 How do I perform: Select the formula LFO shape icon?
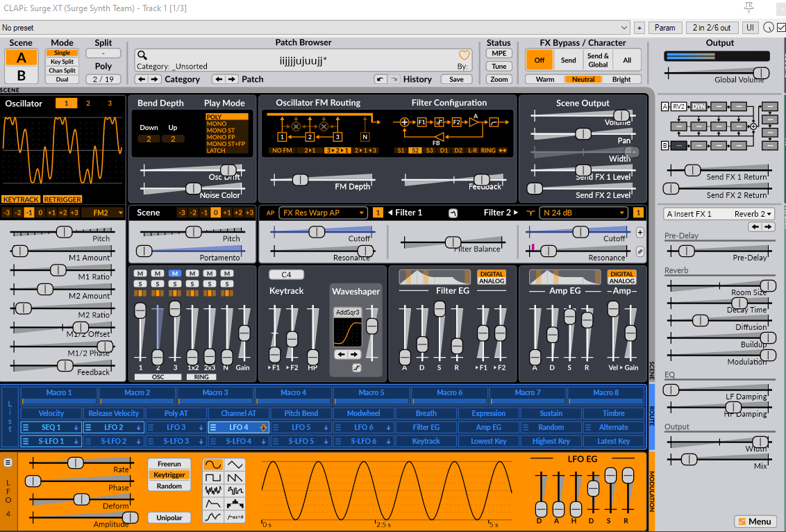(x=235, y=517)
